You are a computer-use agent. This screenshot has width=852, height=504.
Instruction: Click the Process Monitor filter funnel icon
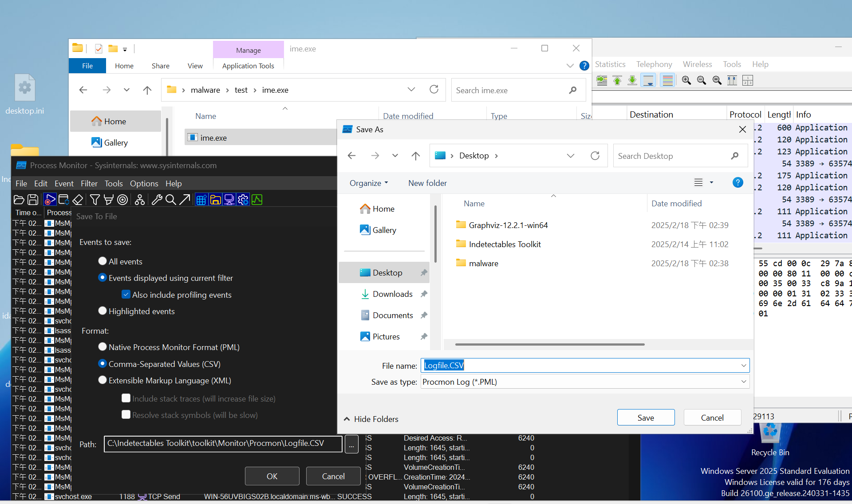(95, 200)
